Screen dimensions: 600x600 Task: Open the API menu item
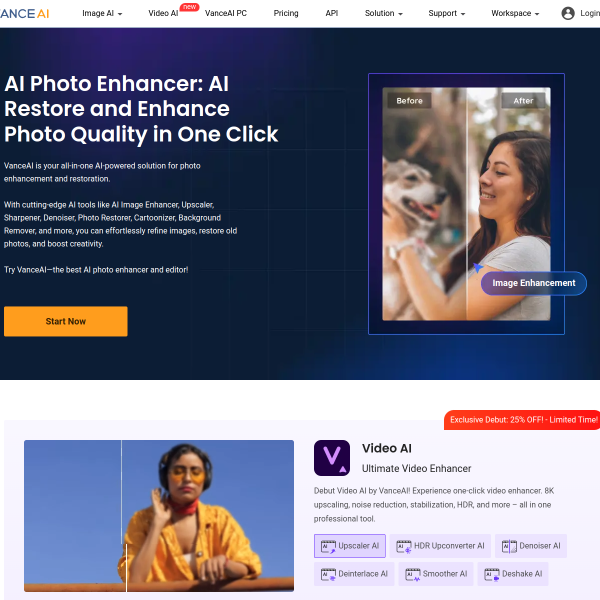(x=332, y=13)
